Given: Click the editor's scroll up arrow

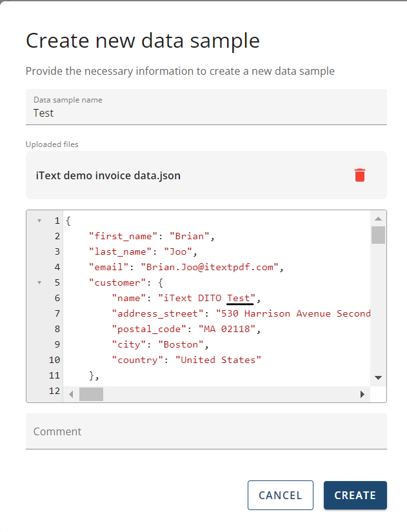Looking at the screenshot, I should pos(379,217).
